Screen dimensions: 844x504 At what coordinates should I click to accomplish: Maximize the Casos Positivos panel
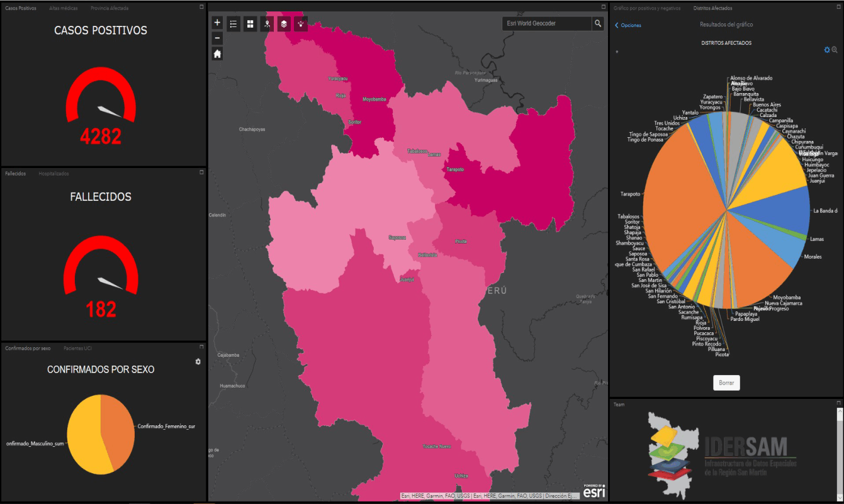click(201, 7)
